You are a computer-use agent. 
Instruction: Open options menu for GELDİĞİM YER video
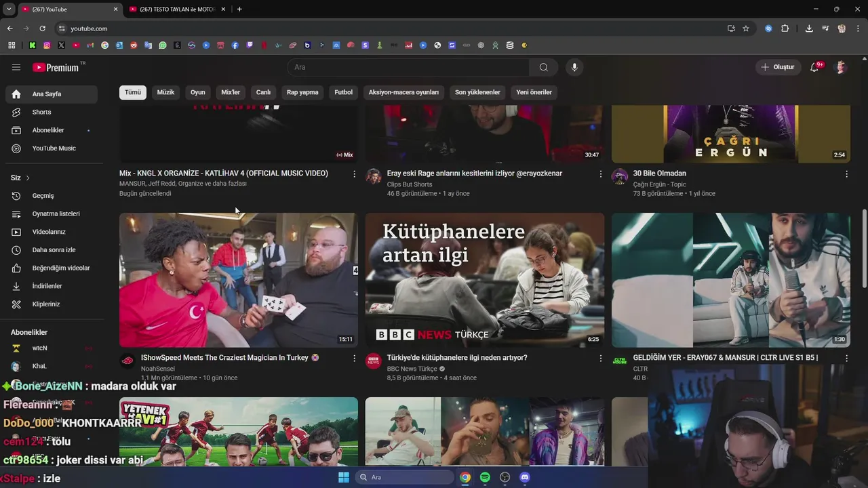846,358
